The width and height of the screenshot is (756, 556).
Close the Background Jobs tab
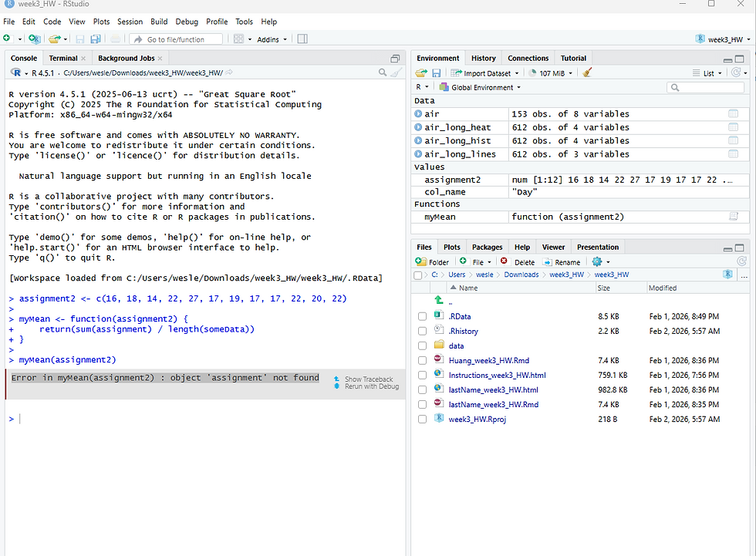click(x=160, y=59)
